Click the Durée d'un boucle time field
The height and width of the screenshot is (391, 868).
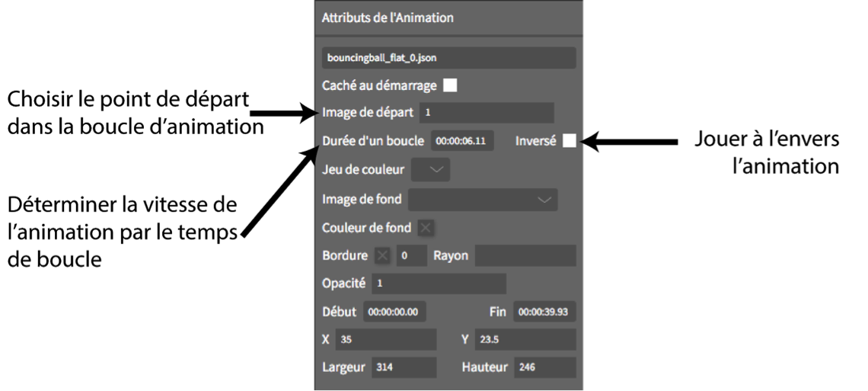pyautogui.click(x=462, y=141)
